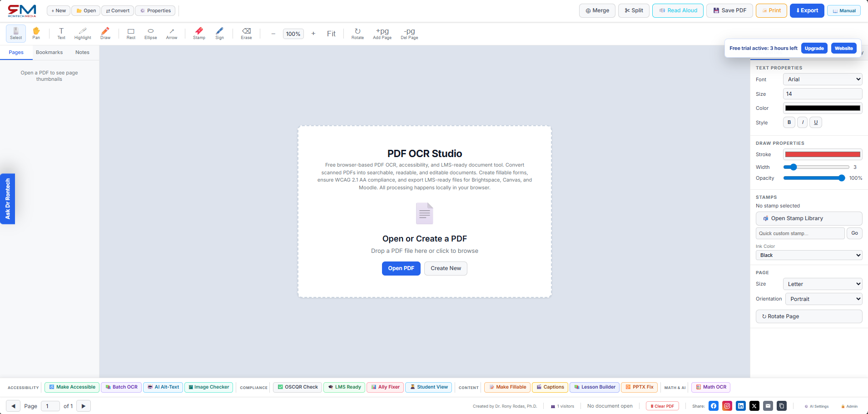Switch to the Notes tab
Screen dimensions: 868x414
[x=82, y=52]
